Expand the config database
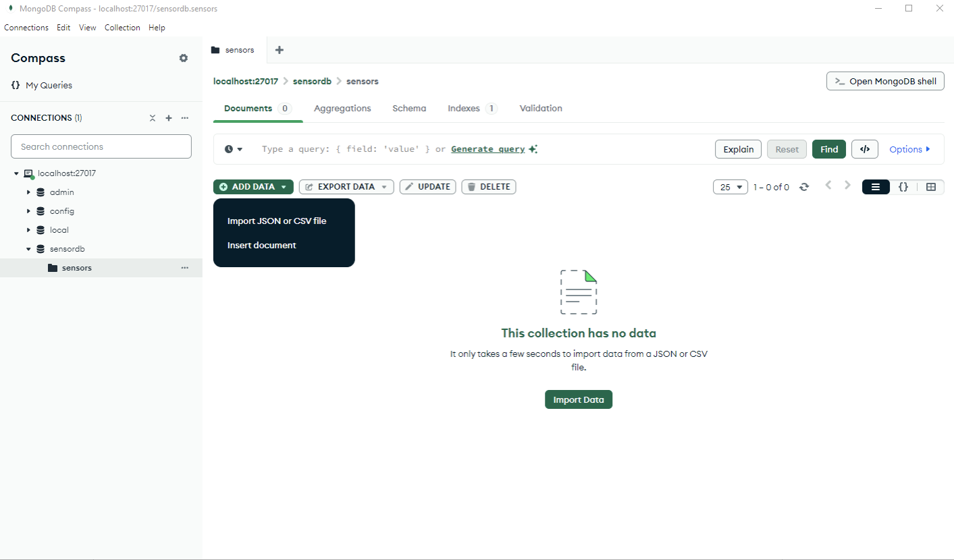 tap(28, 211)
